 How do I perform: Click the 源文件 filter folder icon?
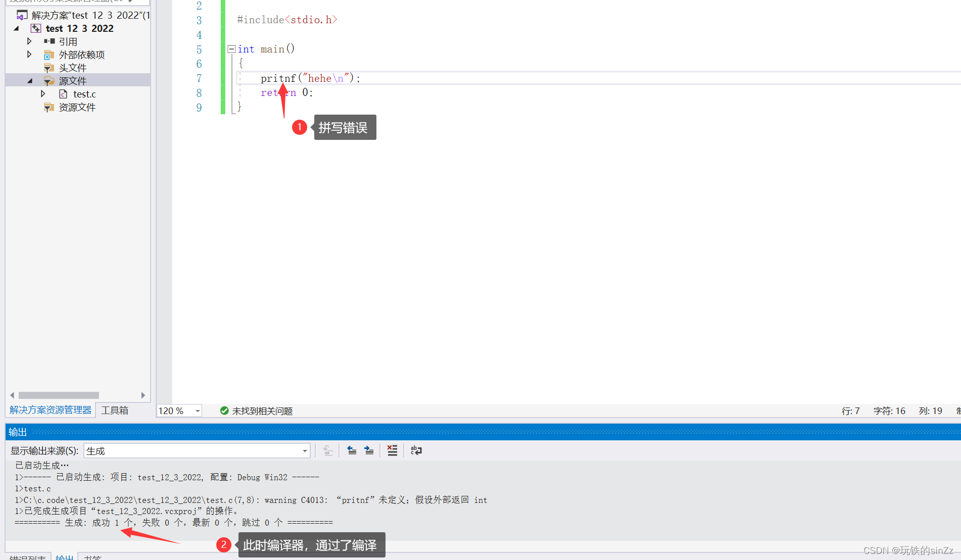[49, 81]
